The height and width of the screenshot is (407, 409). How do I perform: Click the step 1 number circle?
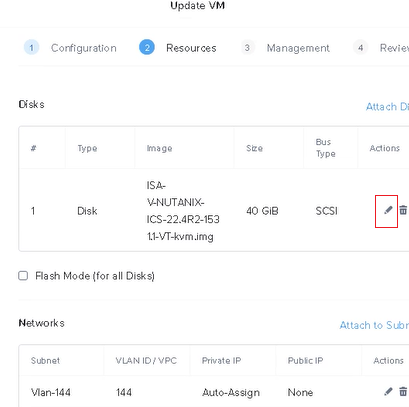31,48
